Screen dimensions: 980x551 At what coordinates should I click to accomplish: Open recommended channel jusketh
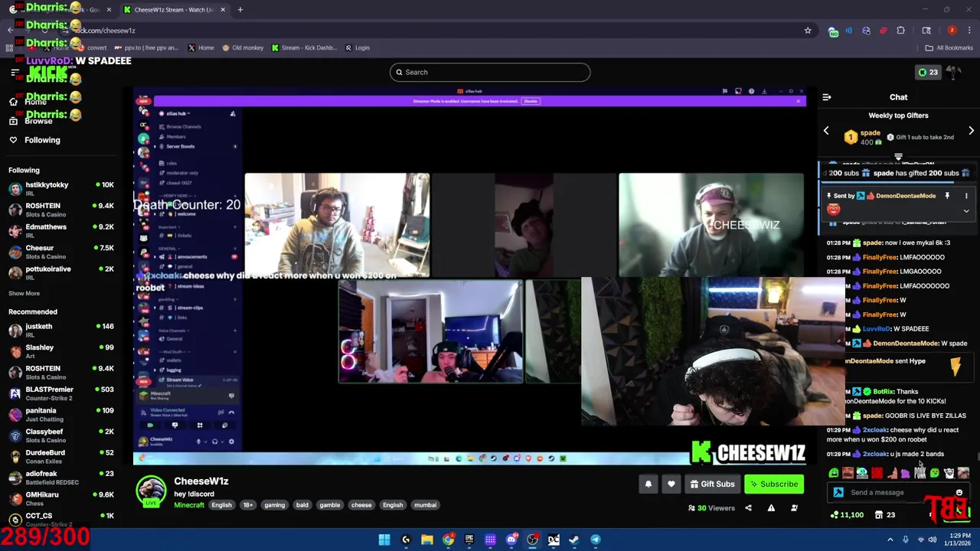click(61, 330)
